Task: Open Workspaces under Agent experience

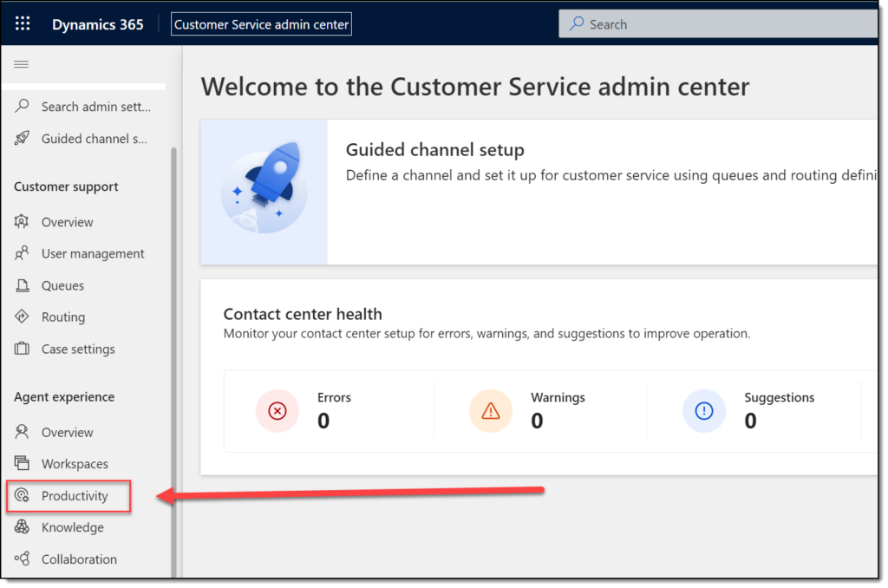Action: [84, 464]
